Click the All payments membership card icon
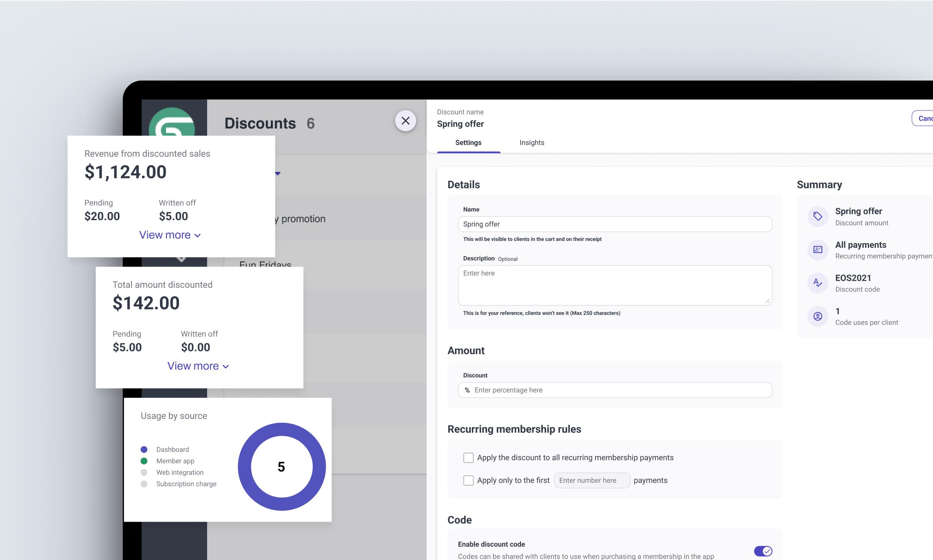 tap(818, 250)
